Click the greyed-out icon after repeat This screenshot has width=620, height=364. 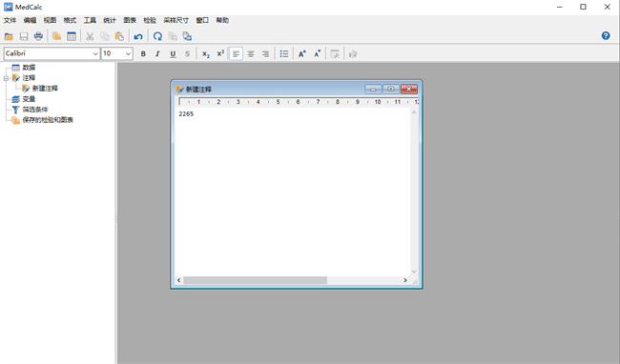(173, 36)
